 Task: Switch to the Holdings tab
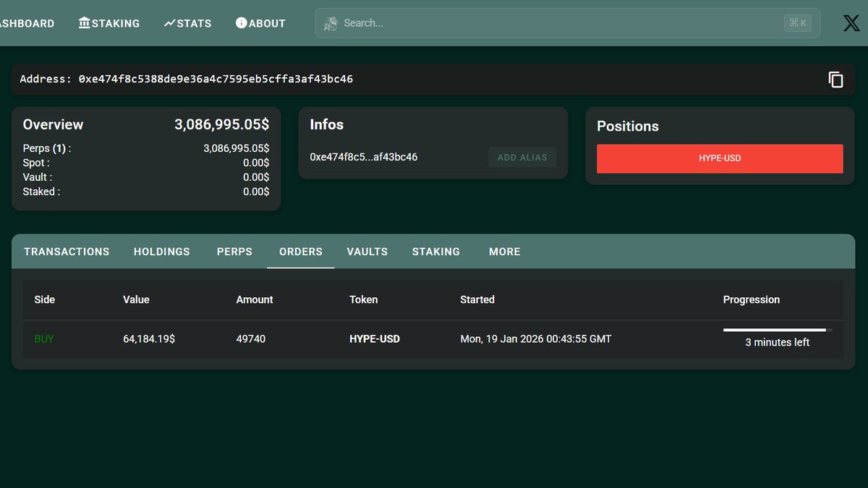(162, 252)
